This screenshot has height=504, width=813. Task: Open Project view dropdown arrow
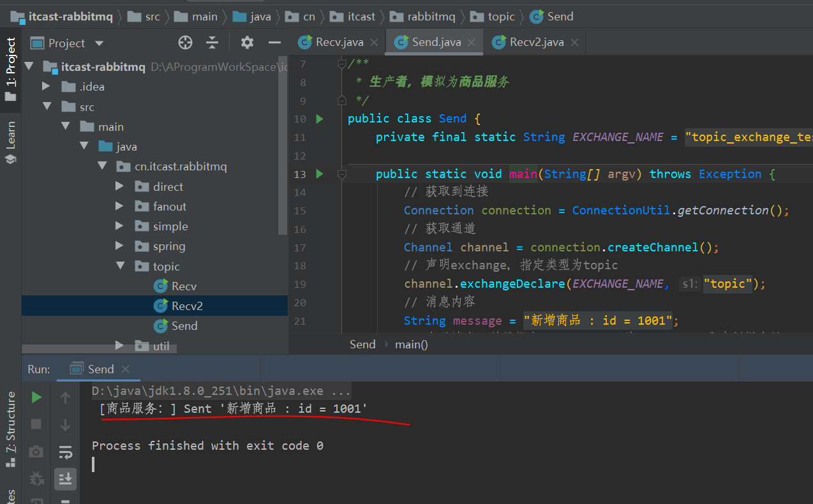99,43
